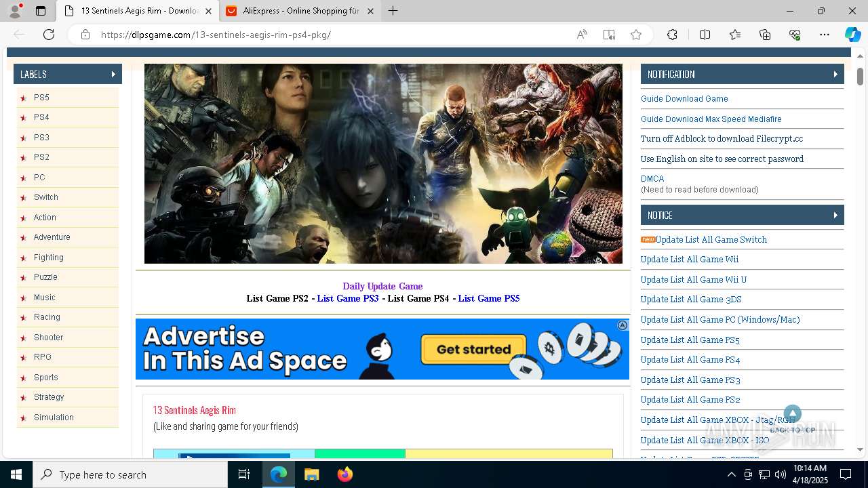The image size is (868, 488).
Task: Open the Settings and more menu
Action: click(x=825, y=35)
